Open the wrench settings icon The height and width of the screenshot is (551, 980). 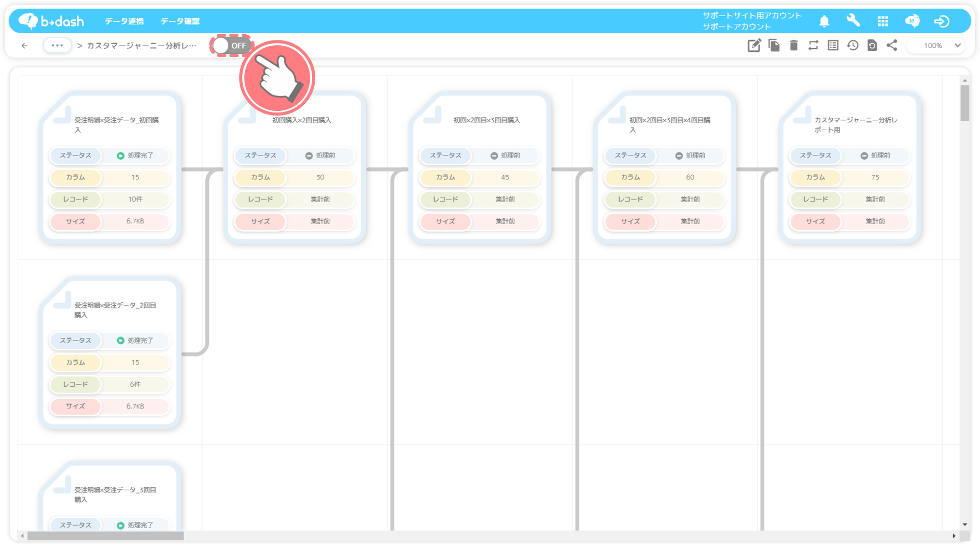click(x=853, y=21)
